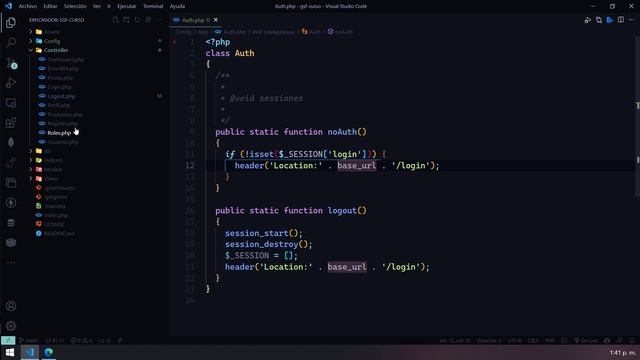Click New File icon in Explorer header
Image resolution: width=640 pixels, height=360 pixels.
click(116, 20)
